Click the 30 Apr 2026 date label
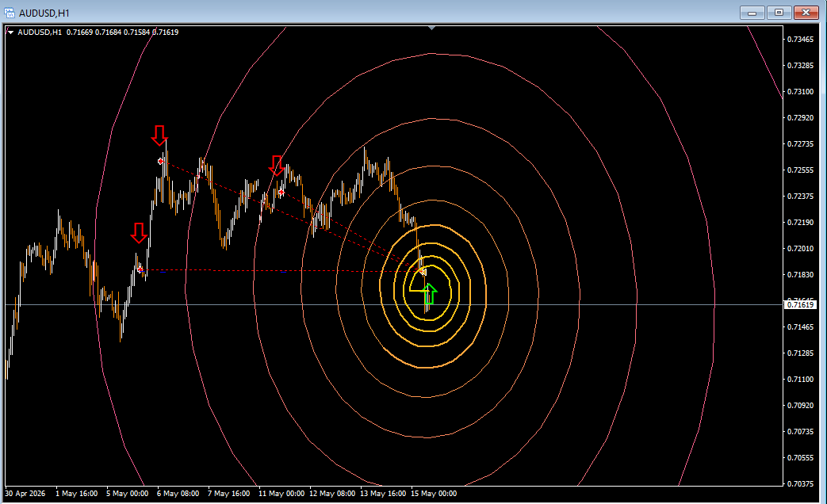Screen dimensions: 827x504 tap(25, 494)
